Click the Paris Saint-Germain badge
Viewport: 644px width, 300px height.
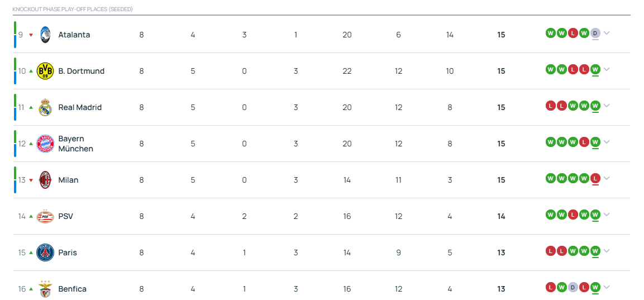pyautogui.click(x=45, y=253)
